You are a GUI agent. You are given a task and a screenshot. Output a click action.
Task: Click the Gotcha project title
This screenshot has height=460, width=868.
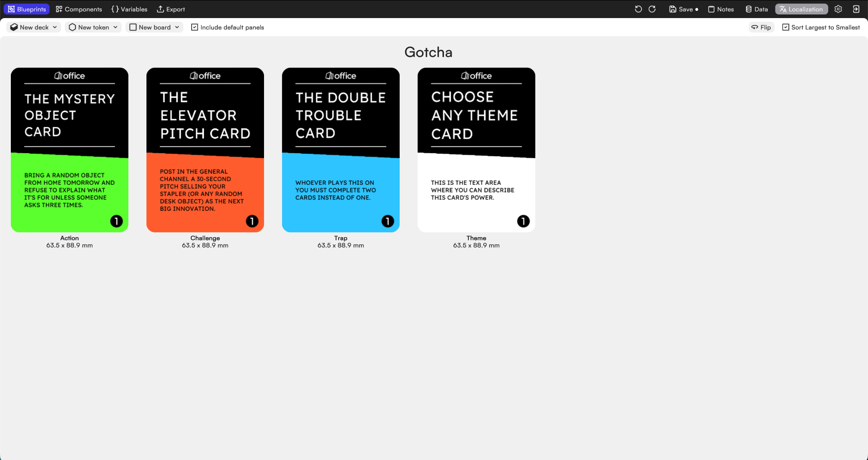[x=428, y=52]
